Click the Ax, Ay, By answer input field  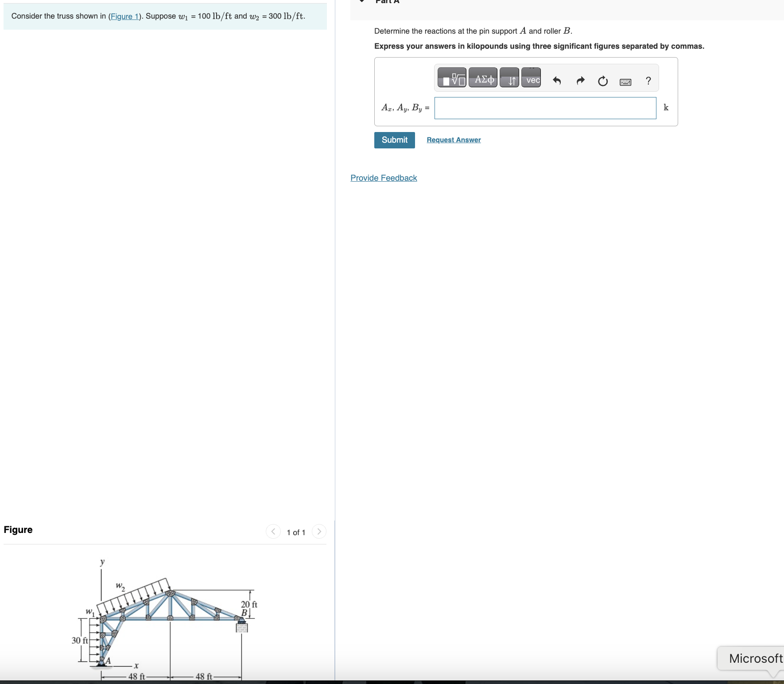pos(545,108)
